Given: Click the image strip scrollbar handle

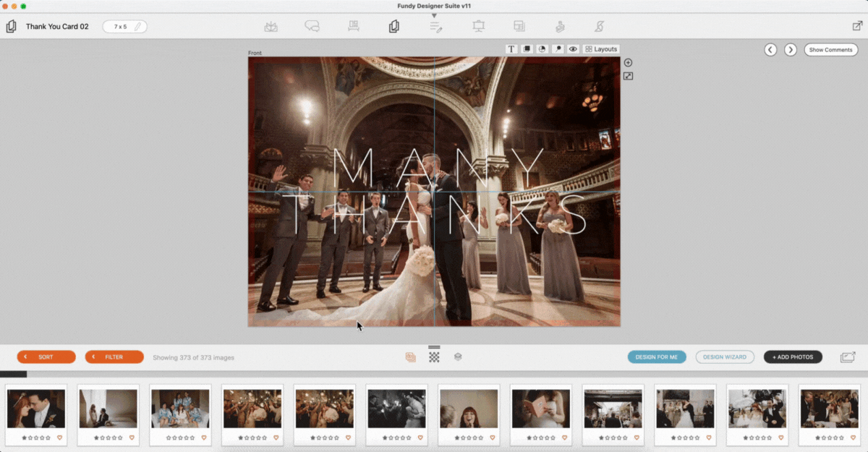Looking at the screenshot, I should [13, 374].
